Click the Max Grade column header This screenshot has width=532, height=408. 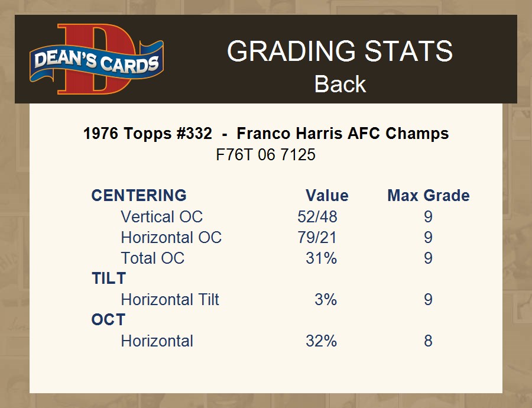428,196
